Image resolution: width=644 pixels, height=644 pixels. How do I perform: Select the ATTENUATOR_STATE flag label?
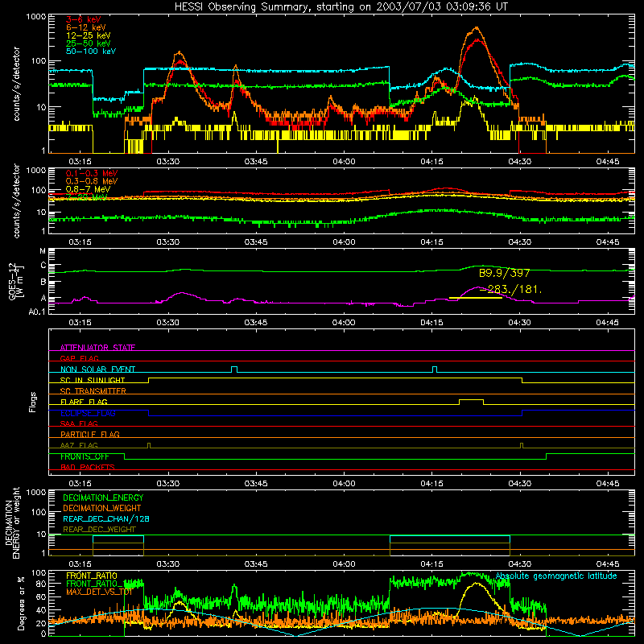[x=97, y=348]
